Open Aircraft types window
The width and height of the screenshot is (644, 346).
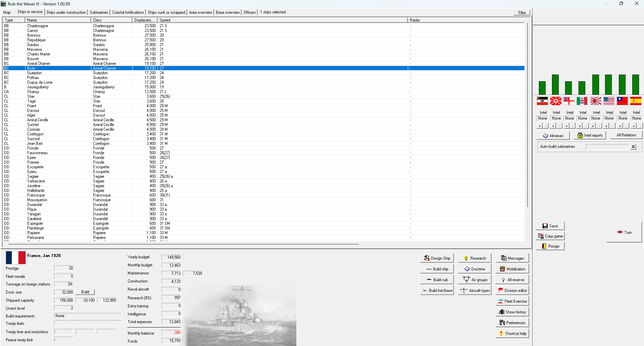[x=474, y=290]
